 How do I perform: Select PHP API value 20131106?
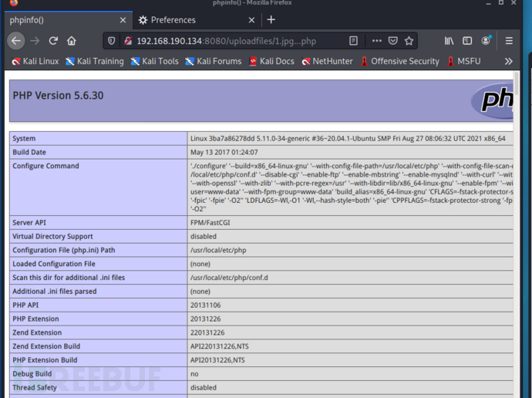(206, 305)
